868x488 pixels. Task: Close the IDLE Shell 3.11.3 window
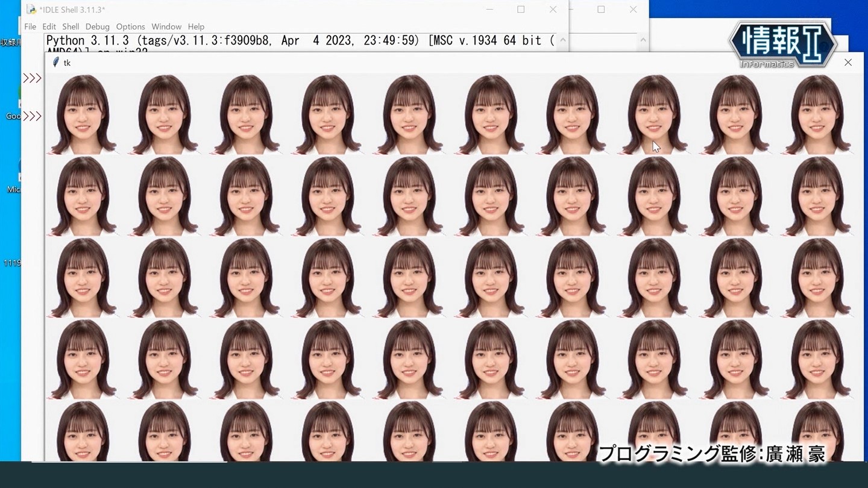[553, 9]
